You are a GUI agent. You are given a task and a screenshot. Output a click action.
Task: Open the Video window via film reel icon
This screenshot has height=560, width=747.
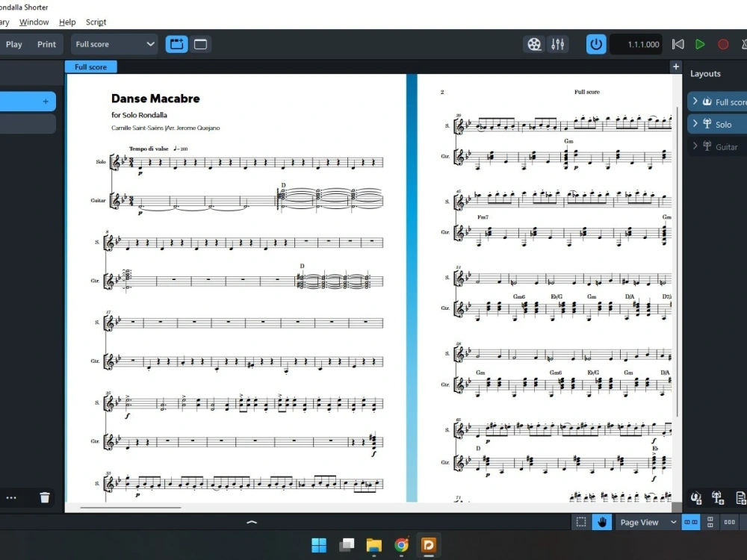534,44
